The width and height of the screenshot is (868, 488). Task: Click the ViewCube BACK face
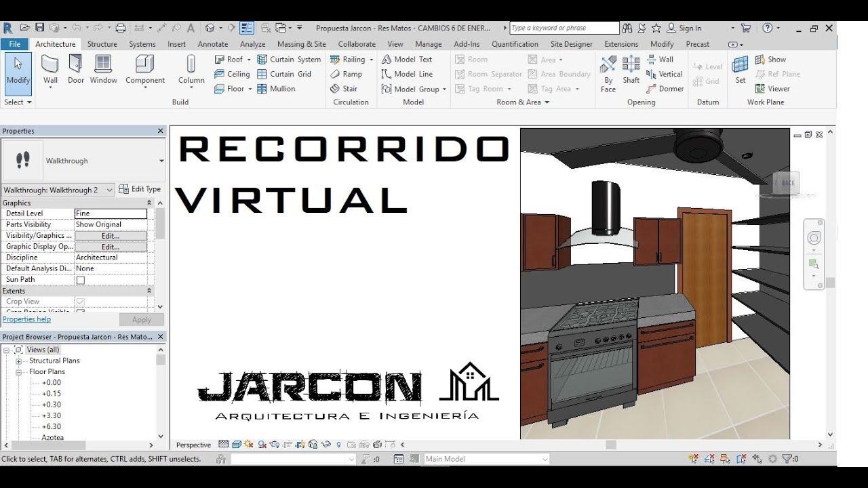787,183
